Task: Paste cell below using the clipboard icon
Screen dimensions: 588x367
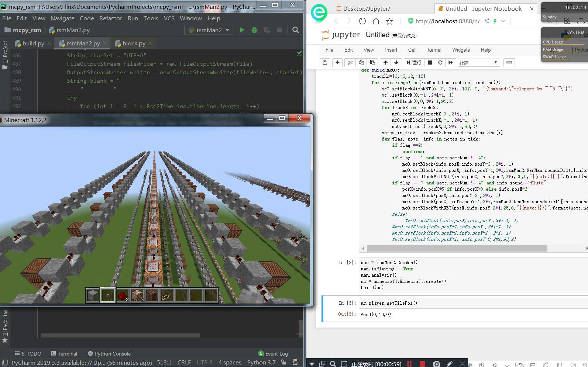Action: 372,63
